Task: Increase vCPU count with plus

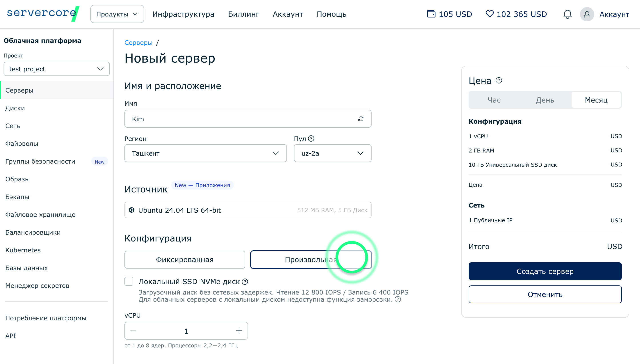Action: click(239, 331)
